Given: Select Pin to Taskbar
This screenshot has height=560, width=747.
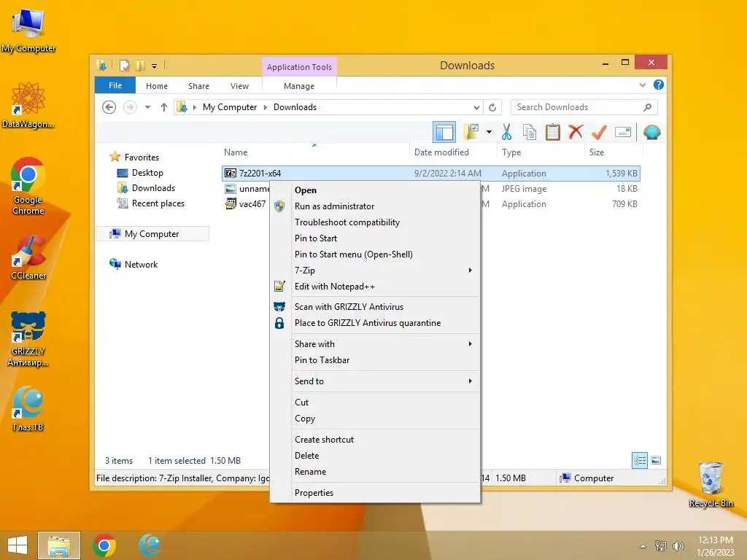Looking at the screenshot, I should coord(376,360).
